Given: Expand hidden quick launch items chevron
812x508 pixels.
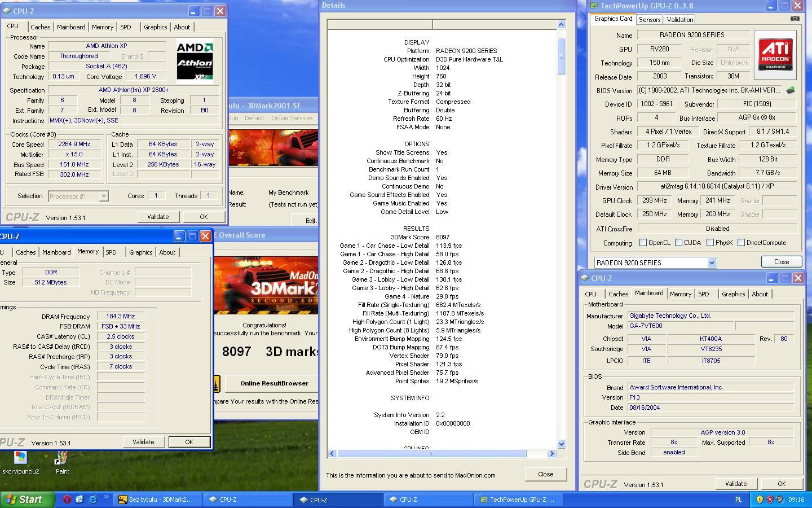Looking at the screenshot, I should 106,498.
